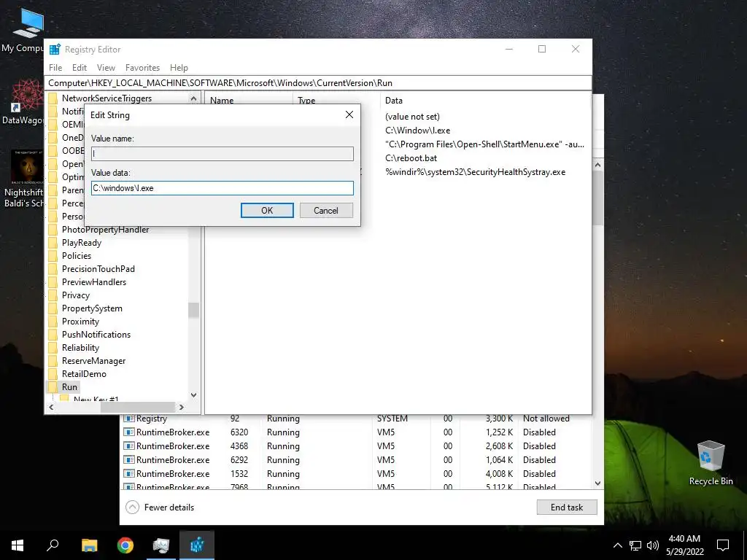747x560 pixels.
Task: Open File Explorer from taskbar
Action: (x=89, y=545)
